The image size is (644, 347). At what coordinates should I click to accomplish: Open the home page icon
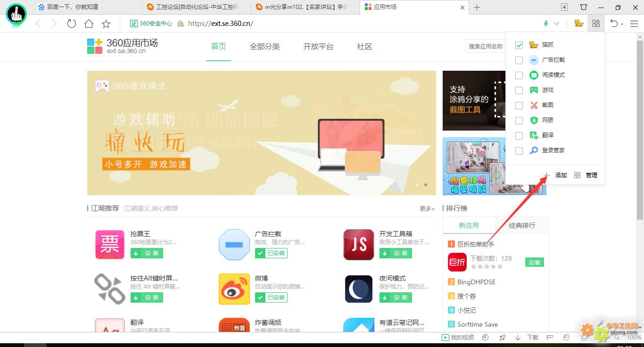tap(89, 24)
